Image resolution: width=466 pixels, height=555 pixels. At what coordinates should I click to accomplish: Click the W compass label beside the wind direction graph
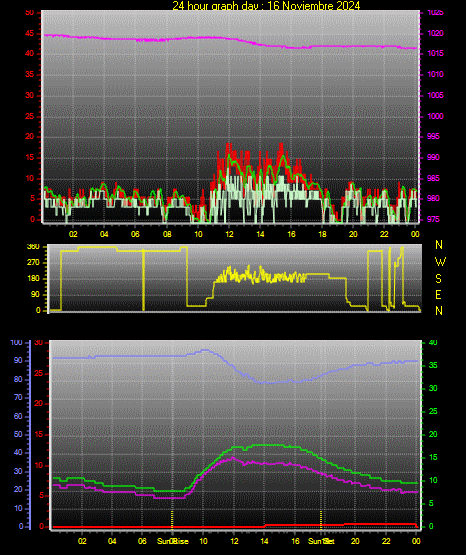click(440, 262)
